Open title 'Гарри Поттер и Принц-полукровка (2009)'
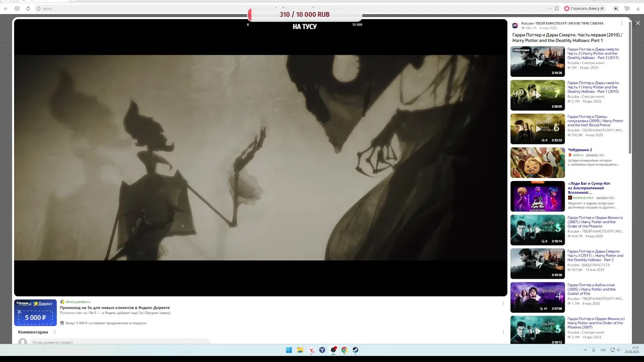Viewport: 644px width, 362px height. click(595, 121)
